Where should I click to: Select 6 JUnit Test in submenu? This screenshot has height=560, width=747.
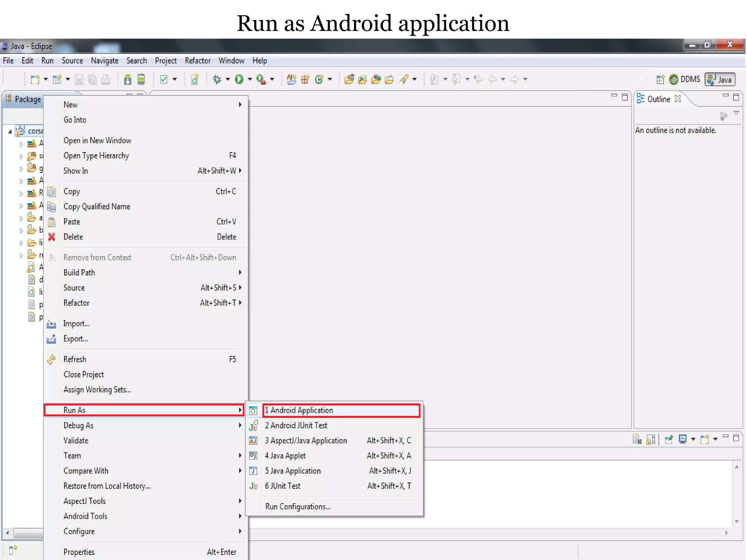coord(335,486)
